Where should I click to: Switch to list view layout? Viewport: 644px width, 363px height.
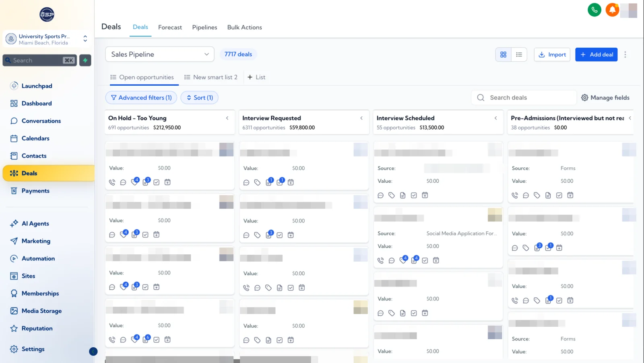pyautogui.click(x=519, y=54)
